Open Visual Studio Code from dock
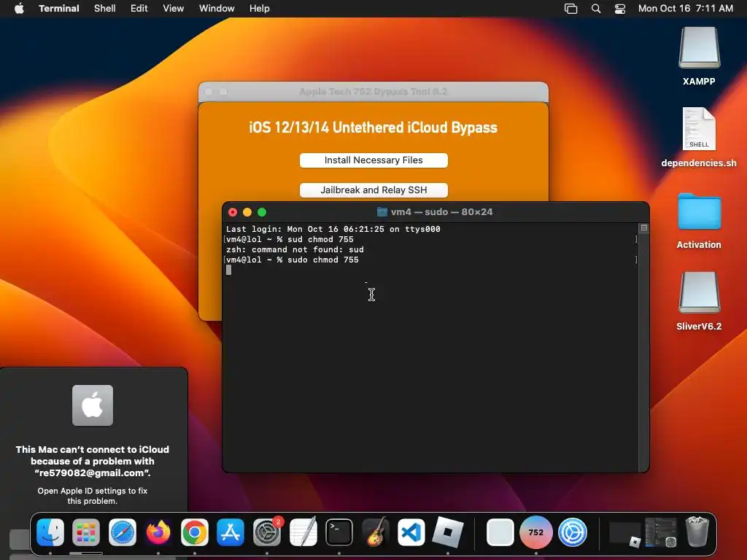This screenshot has width=747, height=560. tap(411, 532)
